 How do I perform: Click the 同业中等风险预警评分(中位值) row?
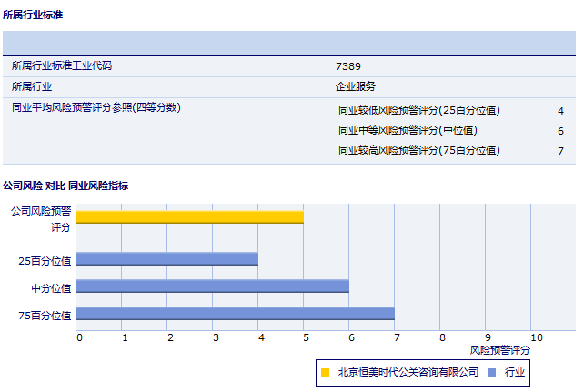407,130
